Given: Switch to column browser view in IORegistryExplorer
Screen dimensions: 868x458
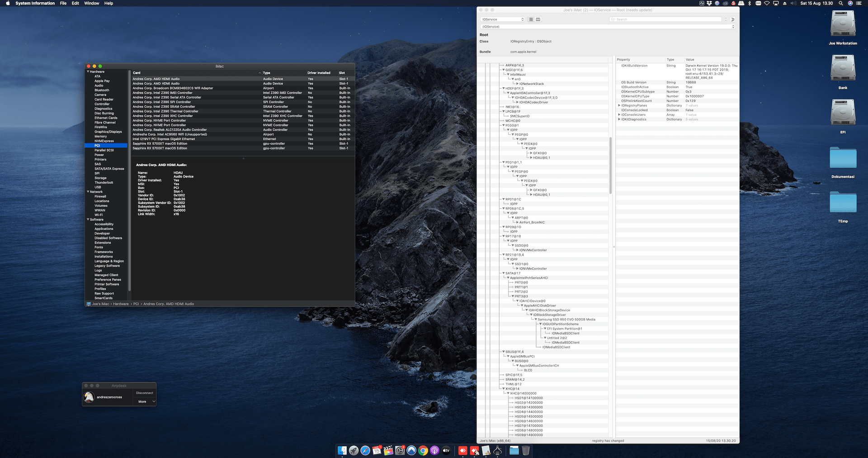Looking at the screenshot, I should click(x=538, y=19).
